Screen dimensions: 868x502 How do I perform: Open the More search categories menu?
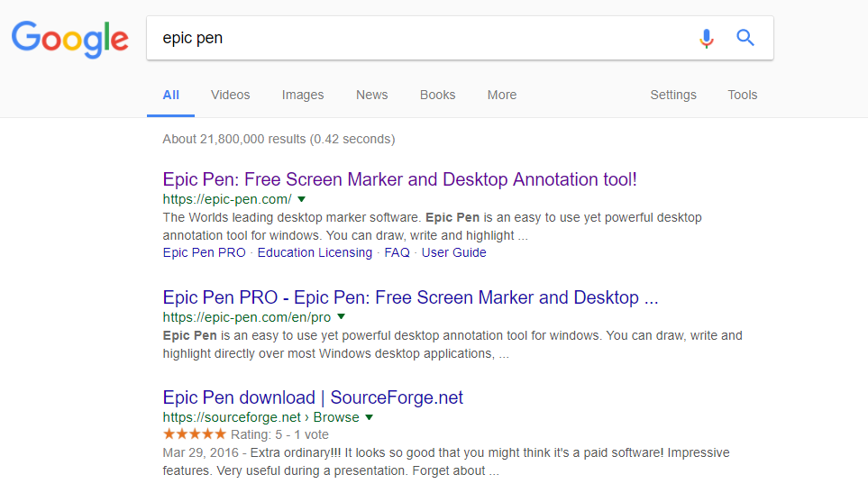(502, 95)
